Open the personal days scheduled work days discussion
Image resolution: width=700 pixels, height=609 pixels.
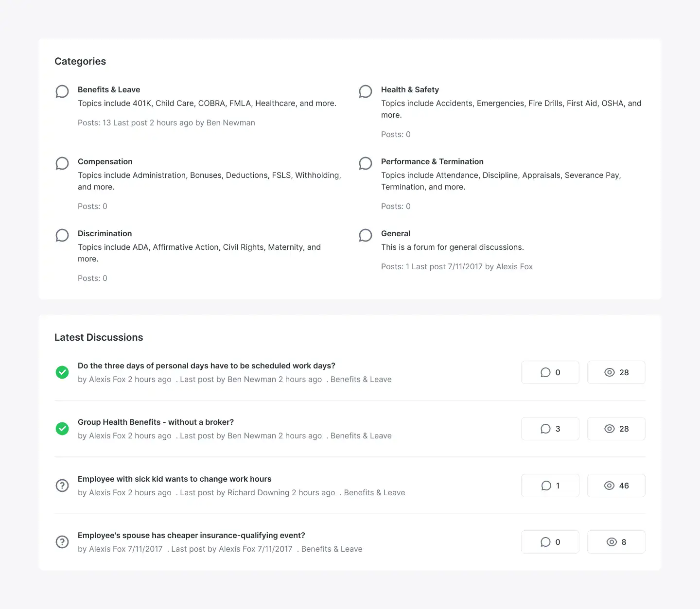click(207, 365)
